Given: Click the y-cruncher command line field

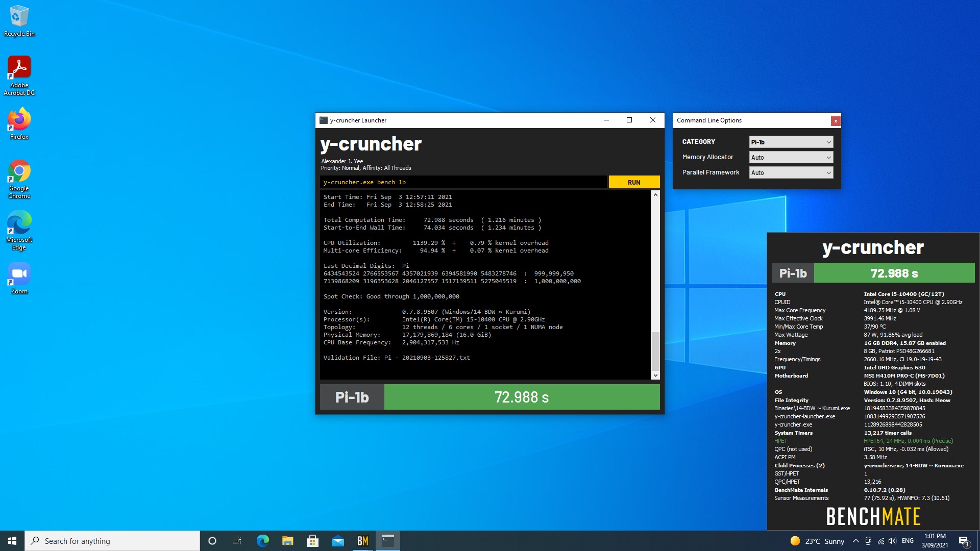Looking at the screenshot, I should [463, 182].
